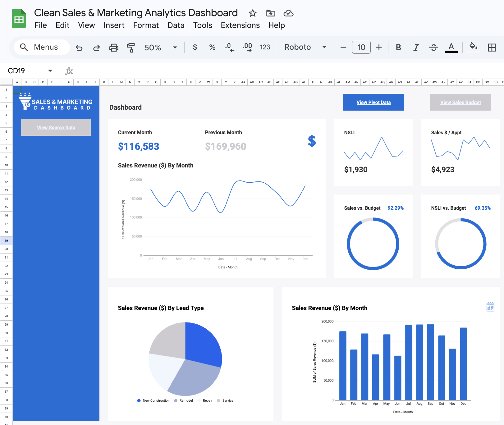Viewport: 504px width, 425px height.
Task: Open the fill color picker
Action: pyautogui.click(x=473, y=47)
